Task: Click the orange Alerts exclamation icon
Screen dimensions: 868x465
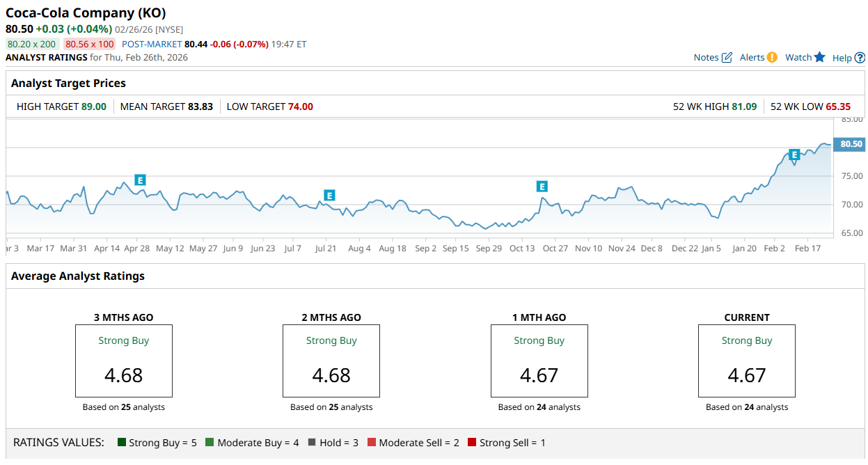Action: click(x=772, y=57)
